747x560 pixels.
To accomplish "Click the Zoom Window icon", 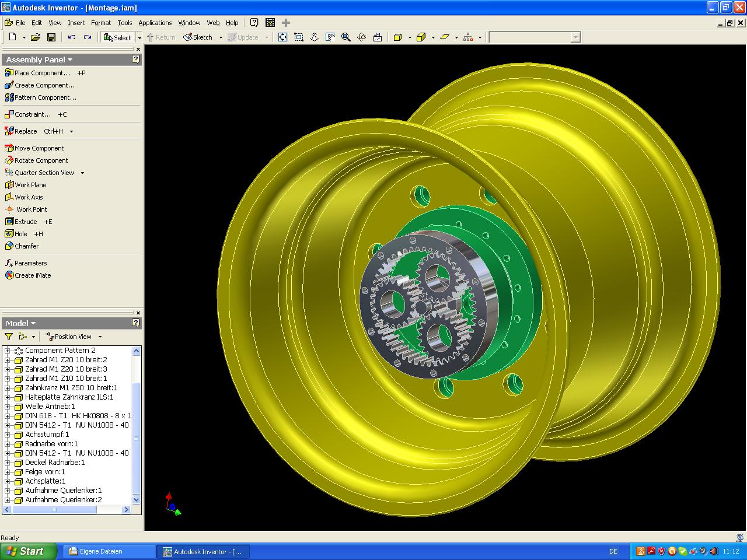I will point(299,37).
